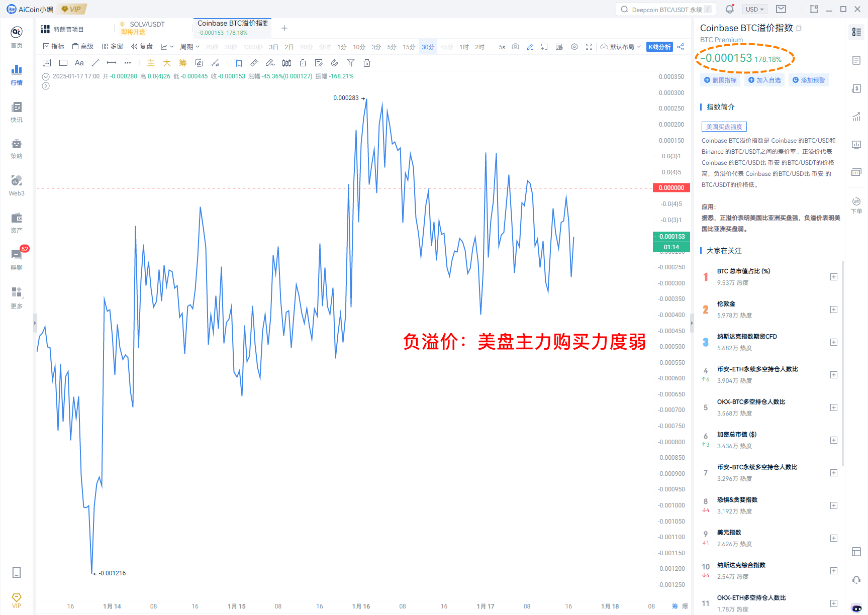The width and height of the screenshot is (868, 615).
Task: Open 群聊 group chat with 52 badge
Action: point(17,259)
